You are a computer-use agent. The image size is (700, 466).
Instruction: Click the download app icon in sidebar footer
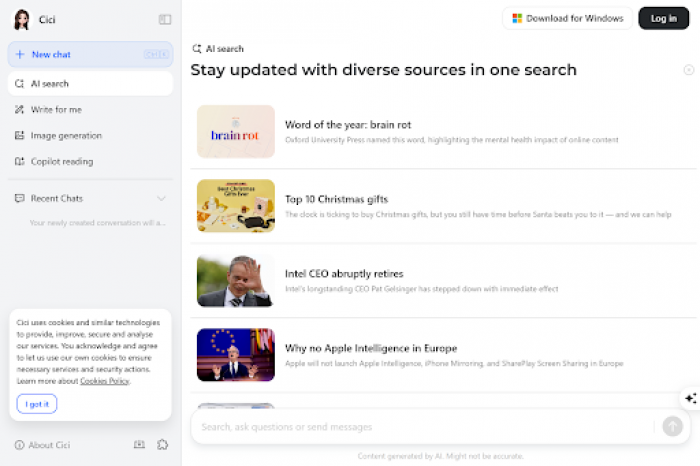pyautogui.click(x=139, y=445)
